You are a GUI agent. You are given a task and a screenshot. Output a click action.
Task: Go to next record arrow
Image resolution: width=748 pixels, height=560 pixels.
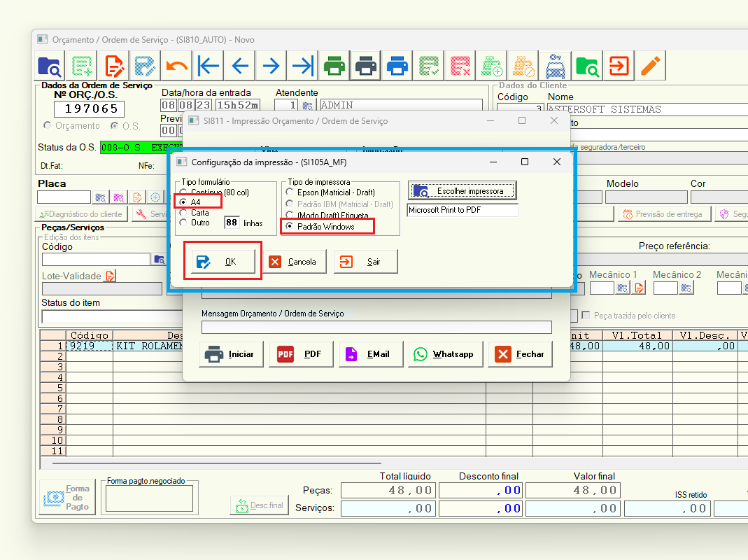[271, 66]
